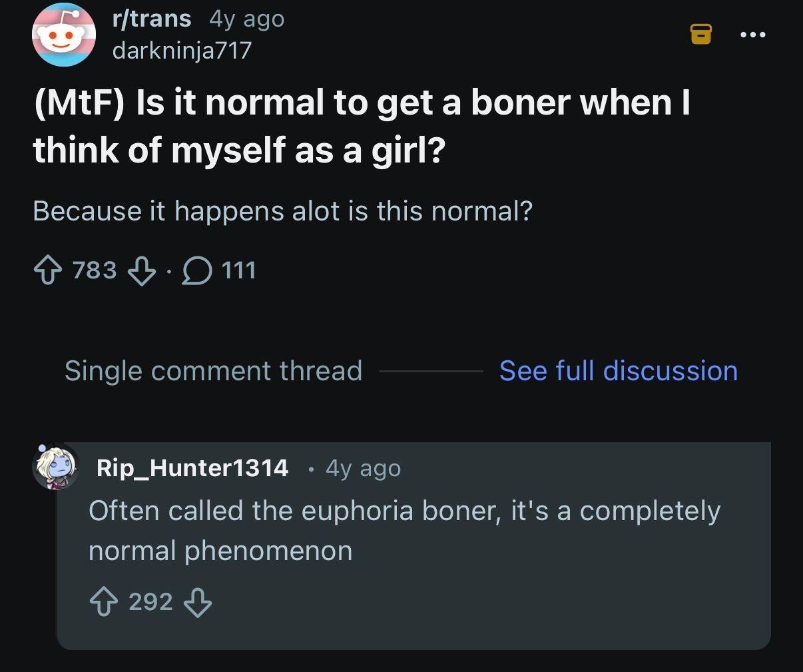The width and height of the screenshot is (803, 672).
Task: Open darkninja717's user profile
Action: coord(182,49)
